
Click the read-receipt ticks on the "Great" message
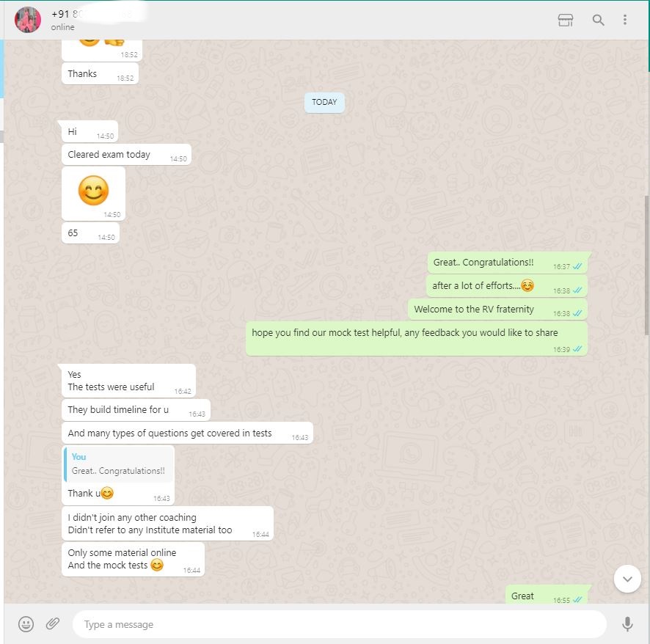(577, 600)
